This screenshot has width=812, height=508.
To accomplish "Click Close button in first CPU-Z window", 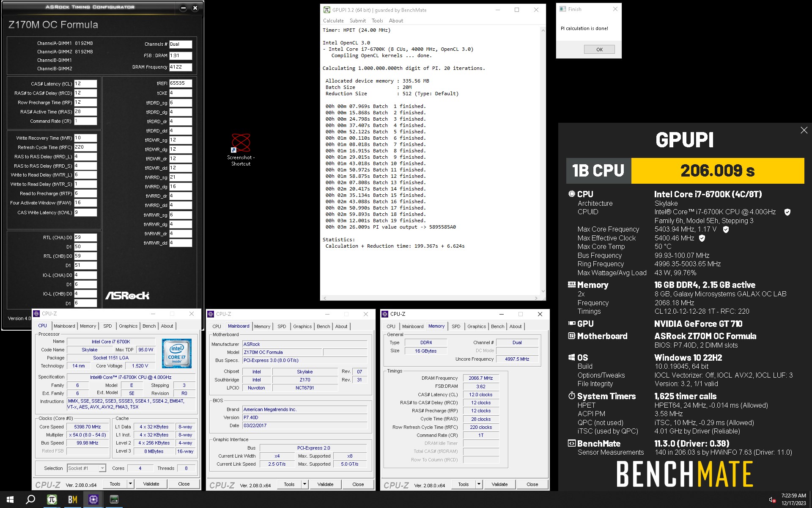I will 184,484.
